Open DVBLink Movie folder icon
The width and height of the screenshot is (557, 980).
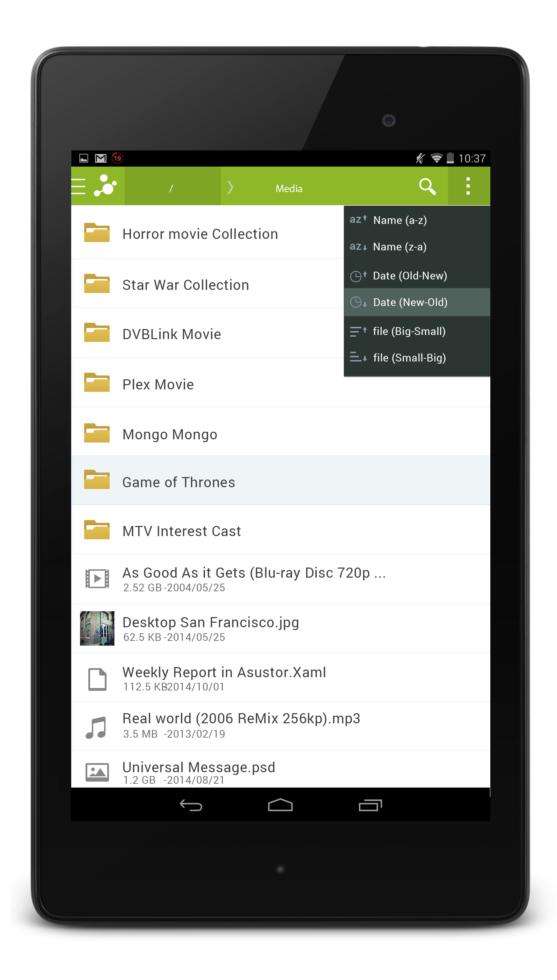97,332
